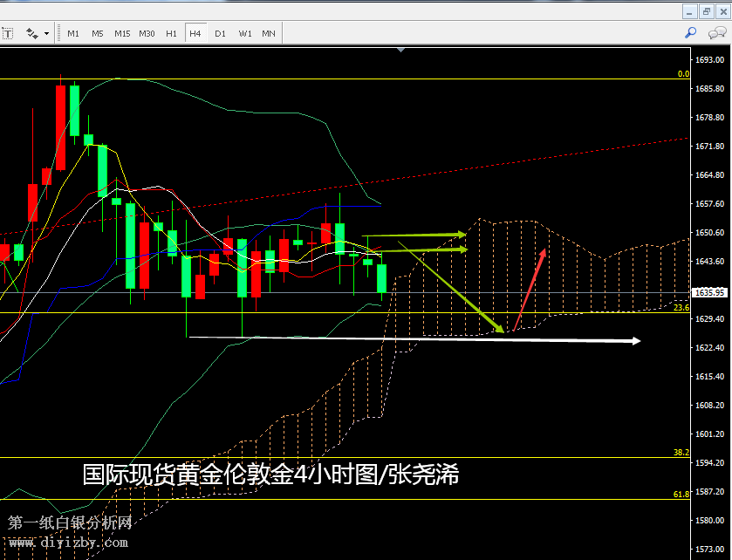Open the magnifier search icon
This screenshot has width=732, height=560.
[x=690, y=33]
